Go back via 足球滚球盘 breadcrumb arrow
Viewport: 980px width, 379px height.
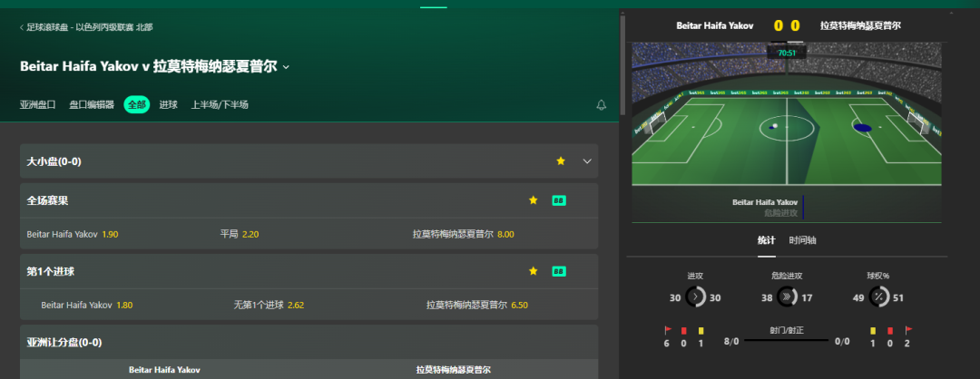click(22, 27)
